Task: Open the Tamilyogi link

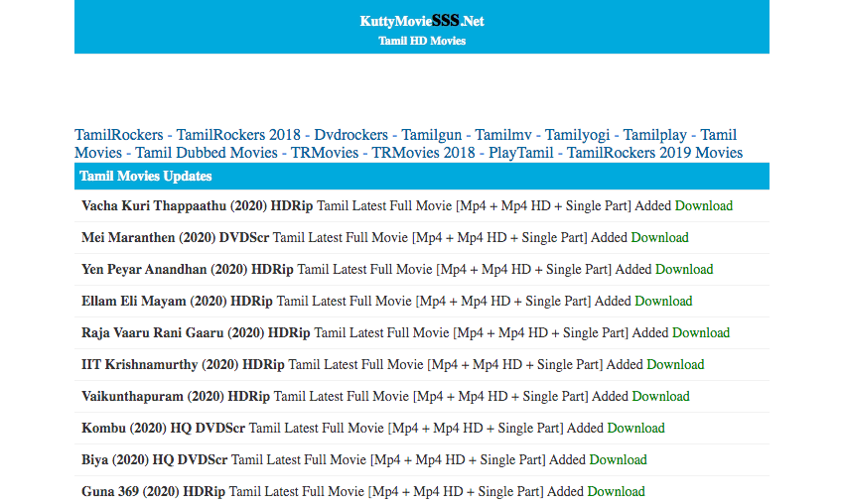Action: [x=577, y=135]
